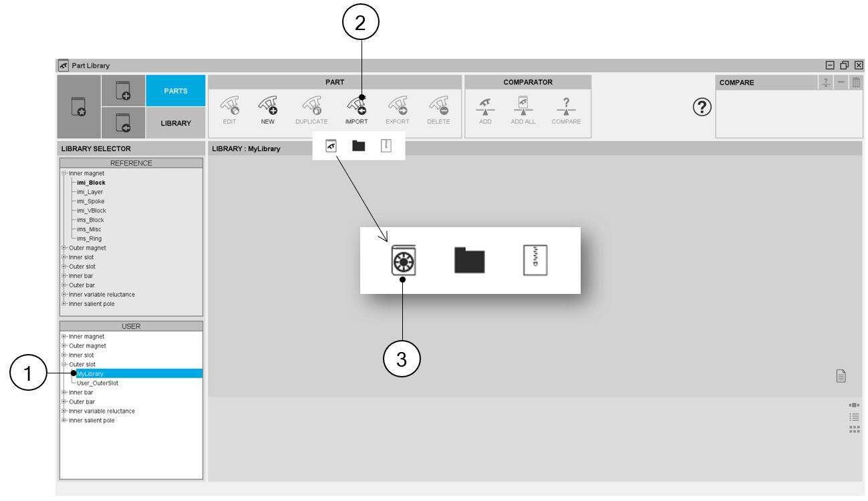868x501 pixels.
Task: Select Inner salient pole label in USER tree
Action: tap(92, 420)
